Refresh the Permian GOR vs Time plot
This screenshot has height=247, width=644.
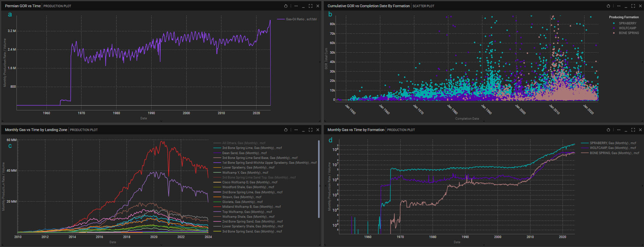pos(286,6)
